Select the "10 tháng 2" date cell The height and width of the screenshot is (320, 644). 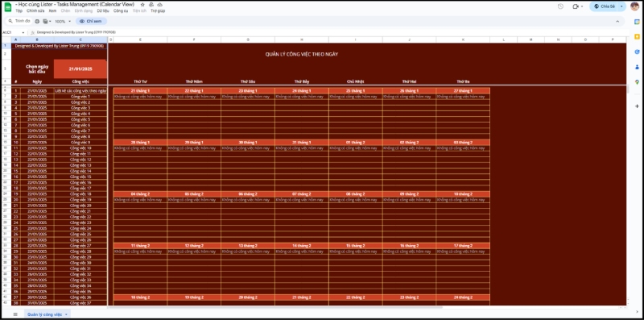[463, 193]
